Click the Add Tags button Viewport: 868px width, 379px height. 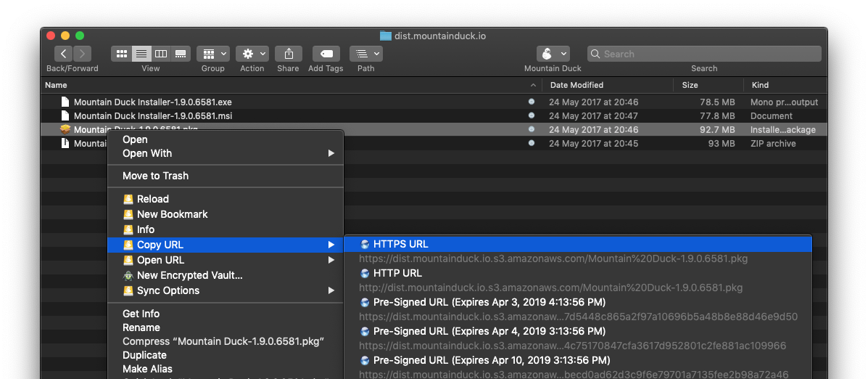coord(326,54)
